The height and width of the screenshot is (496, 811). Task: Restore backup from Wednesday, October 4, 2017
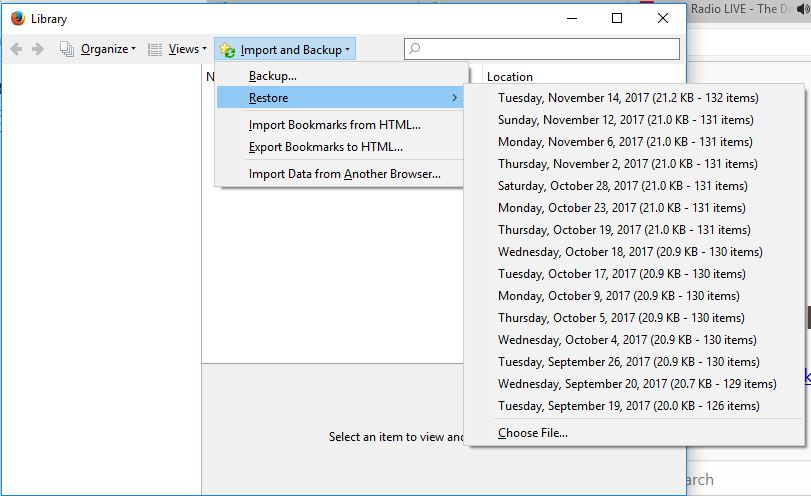click(635, 340)
